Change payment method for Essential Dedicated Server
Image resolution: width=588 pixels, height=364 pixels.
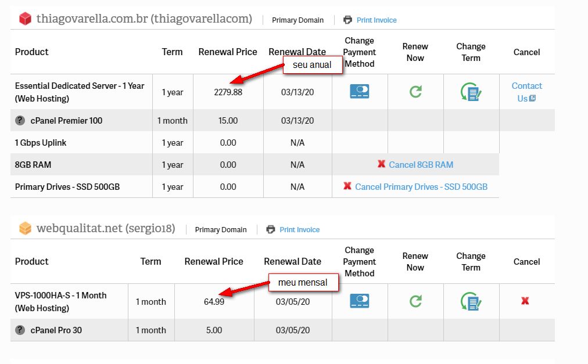[360, 92]
